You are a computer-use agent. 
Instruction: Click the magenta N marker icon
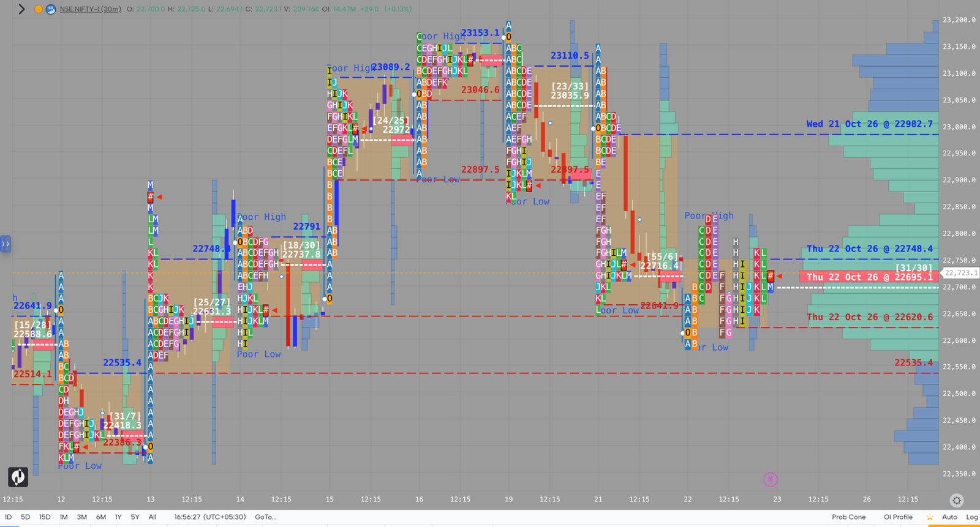[771, 480]
